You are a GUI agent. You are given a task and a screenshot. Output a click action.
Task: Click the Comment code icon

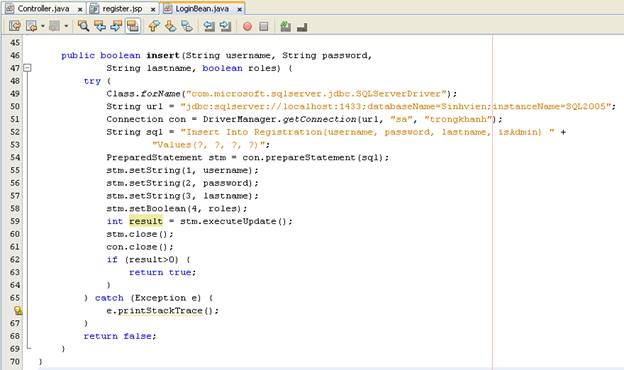[x=285, y=26]
